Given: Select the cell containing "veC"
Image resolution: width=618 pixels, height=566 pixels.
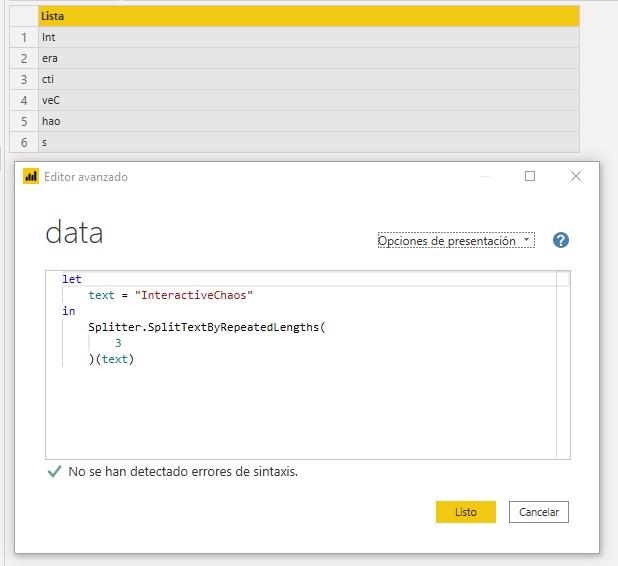Looking at the screenshot, I should 308,100.
